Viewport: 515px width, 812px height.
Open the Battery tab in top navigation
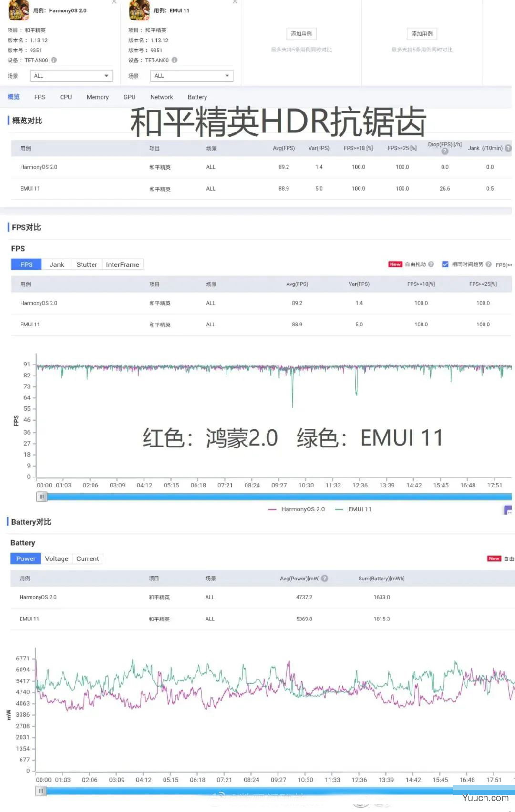(197, 97)
